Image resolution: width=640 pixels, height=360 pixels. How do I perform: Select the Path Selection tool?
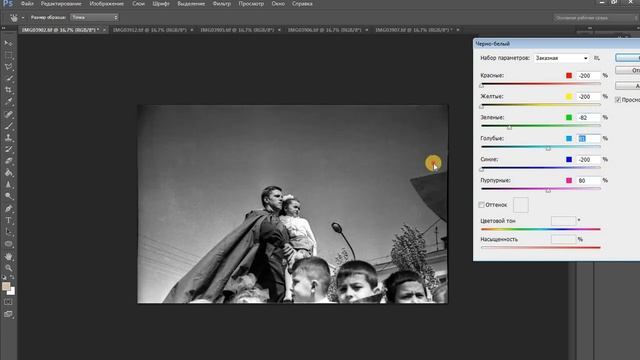[8, 232]
